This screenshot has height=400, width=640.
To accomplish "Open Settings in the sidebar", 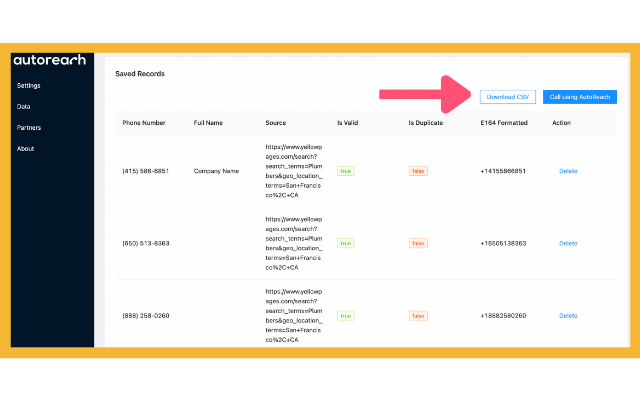I will click(29, 86).
